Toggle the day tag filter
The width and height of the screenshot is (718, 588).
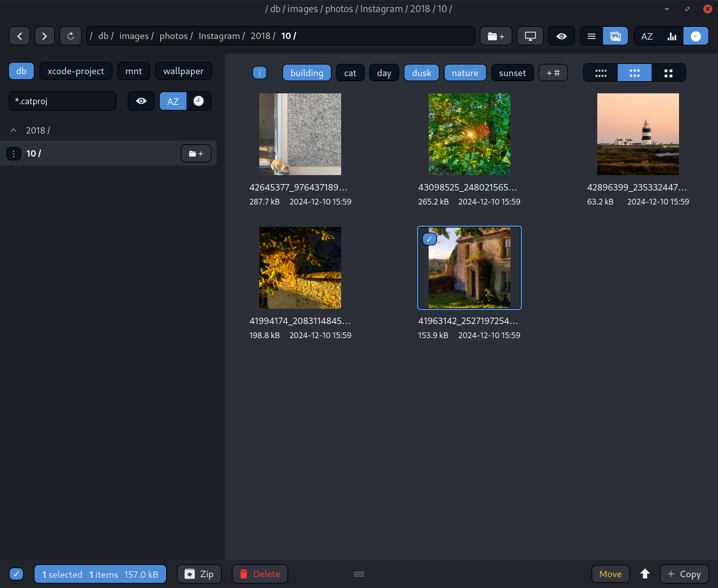click(x=384, y=73)
